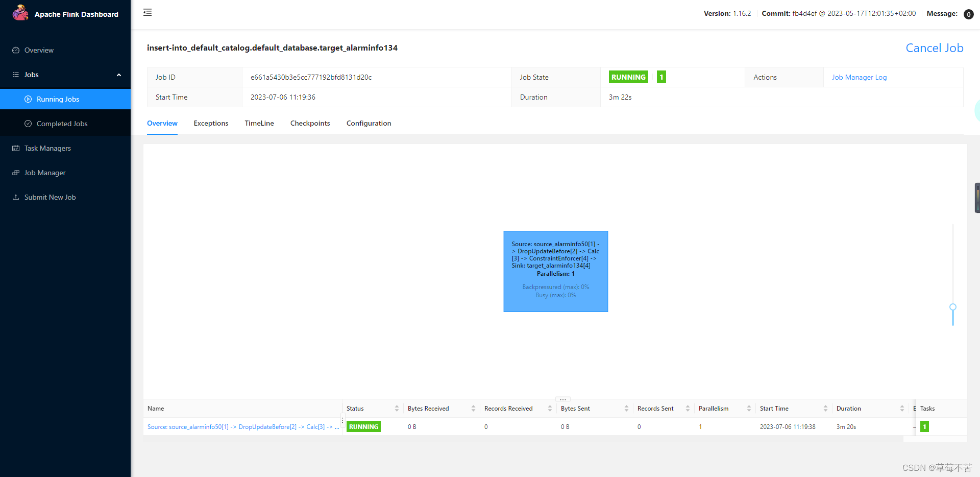The height and width of the screenshot is (477, 980).
Task: Switch to the Exceptions tab
Action: [211, 123]
